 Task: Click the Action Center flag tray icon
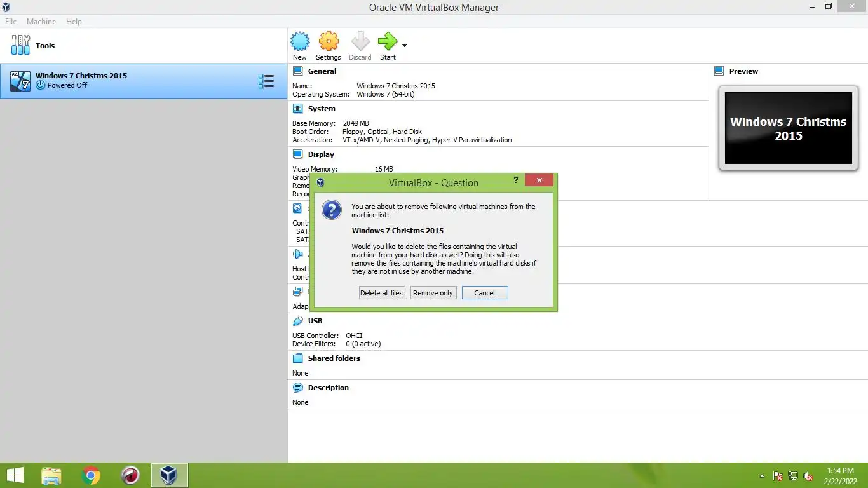point(777,476)
